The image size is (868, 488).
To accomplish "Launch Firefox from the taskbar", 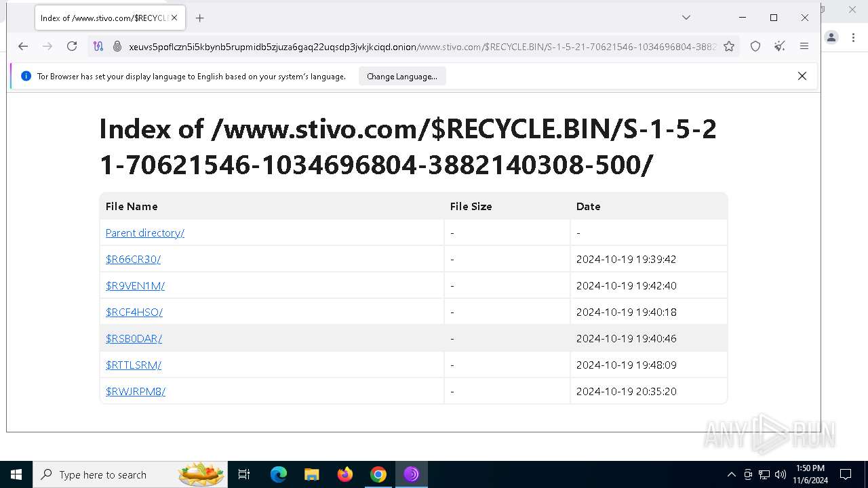I will click(x=345, y=474).
